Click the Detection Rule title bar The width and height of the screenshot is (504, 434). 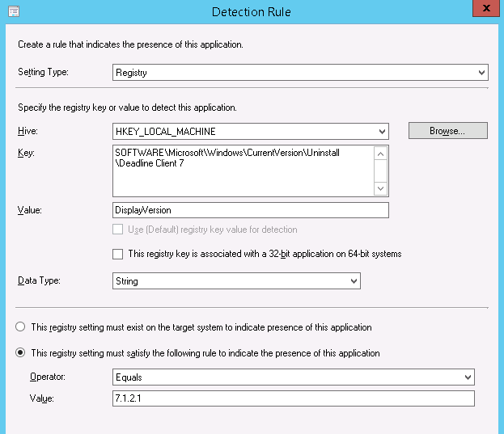click(x=251, y=11)
